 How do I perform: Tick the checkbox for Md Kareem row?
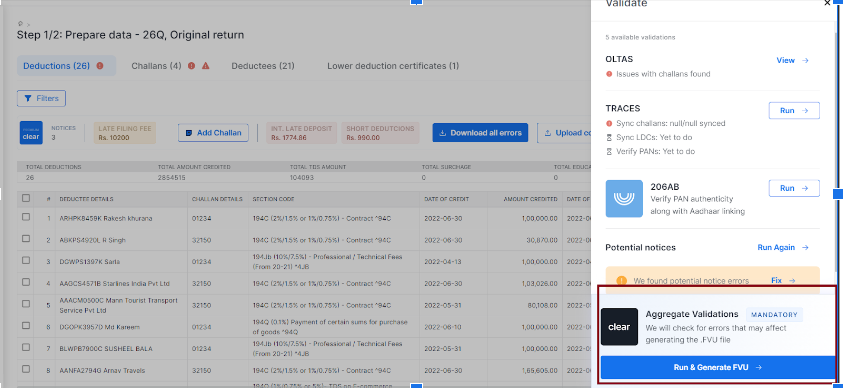(26, 325)
